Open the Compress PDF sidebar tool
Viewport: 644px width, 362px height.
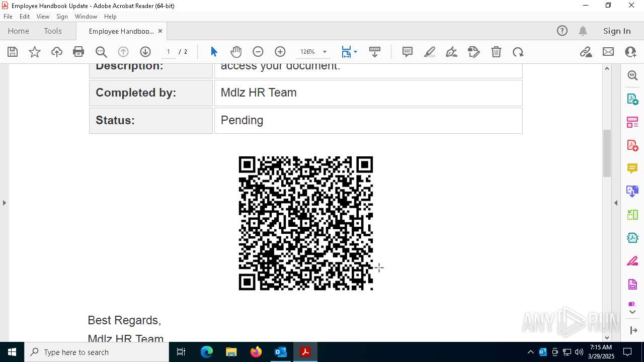coord(632,238)
